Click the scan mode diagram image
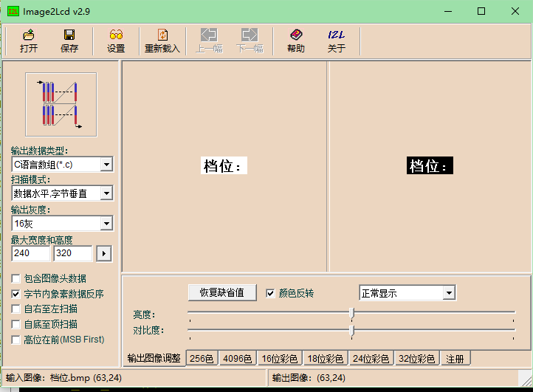The image size is (533, 392). (61, 104)
